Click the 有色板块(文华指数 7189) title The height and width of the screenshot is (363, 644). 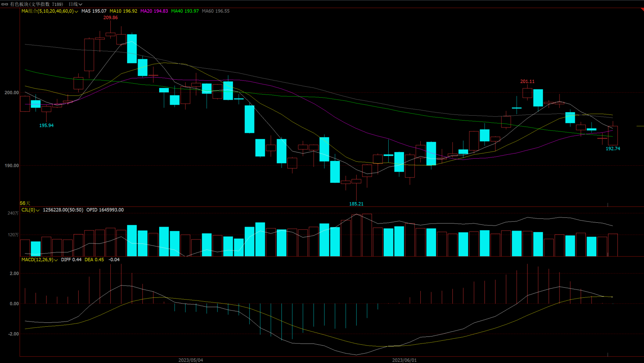pos(36,4)
